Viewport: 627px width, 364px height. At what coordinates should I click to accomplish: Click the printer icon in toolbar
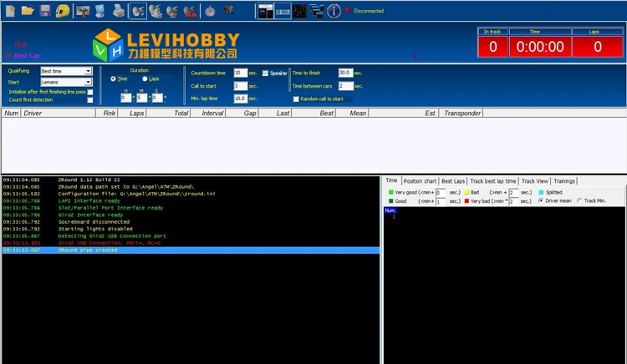120,11
